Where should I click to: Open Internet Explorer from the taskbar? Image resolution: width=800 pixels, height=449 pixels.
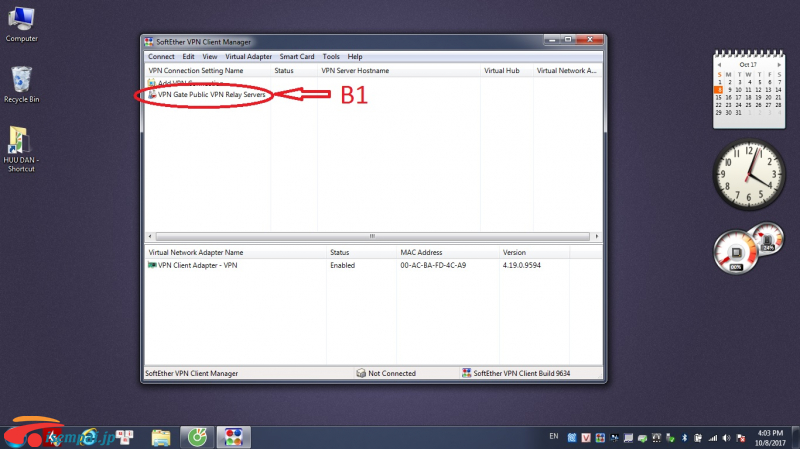click(x=88, y=437)
